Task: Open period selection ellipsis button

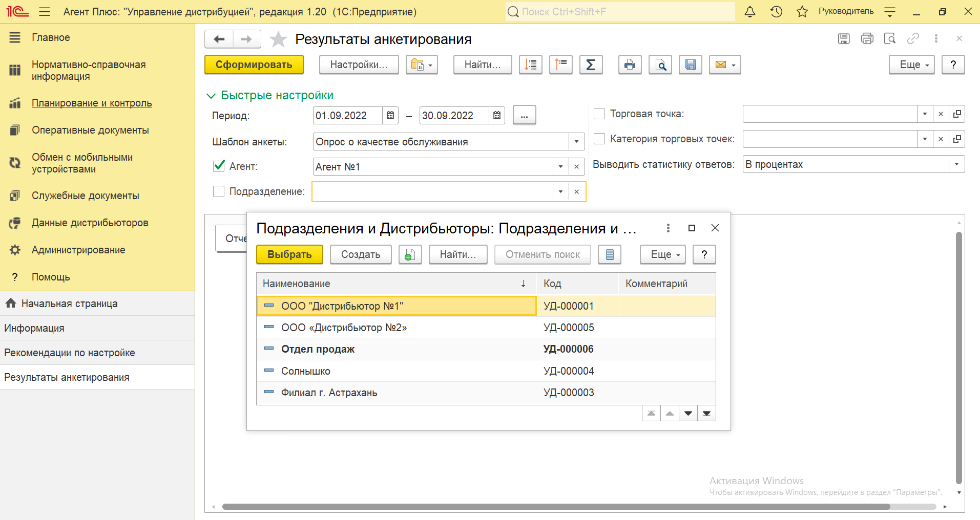Action: click(524, 116)
